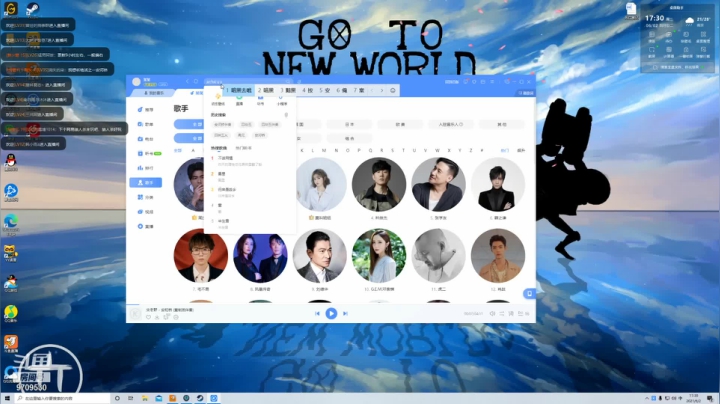Clear search history with trash icon
The height and width of the screenshot is (404, 720).
[286, 115]
